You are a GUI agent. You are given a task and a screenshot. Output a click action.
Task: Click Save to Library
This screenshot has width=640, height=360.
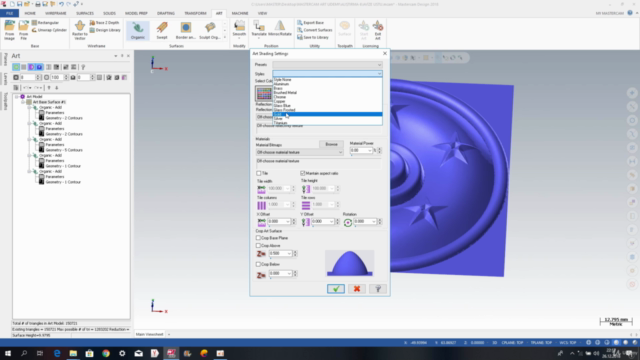point(313,38)
